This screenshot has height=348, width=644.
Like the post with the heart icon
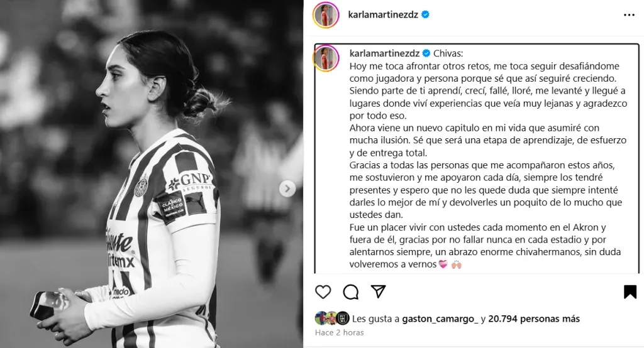coord(323,291)
